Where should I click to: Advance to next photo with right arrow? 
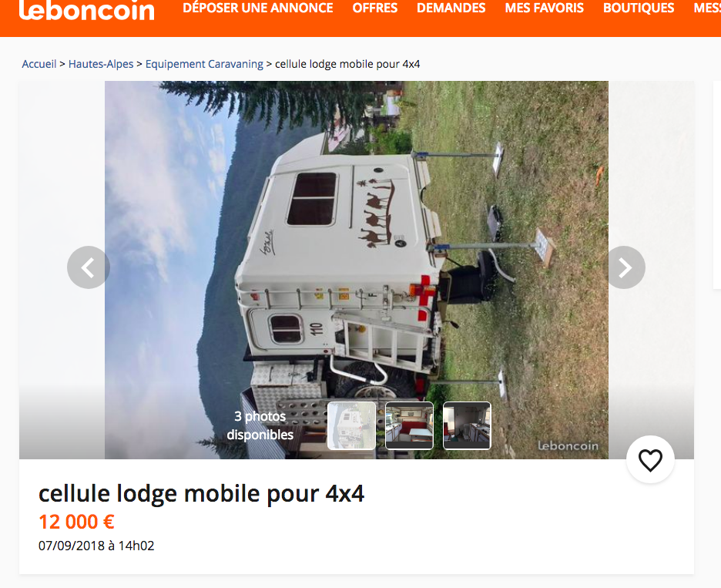click(x=624, y=267)
